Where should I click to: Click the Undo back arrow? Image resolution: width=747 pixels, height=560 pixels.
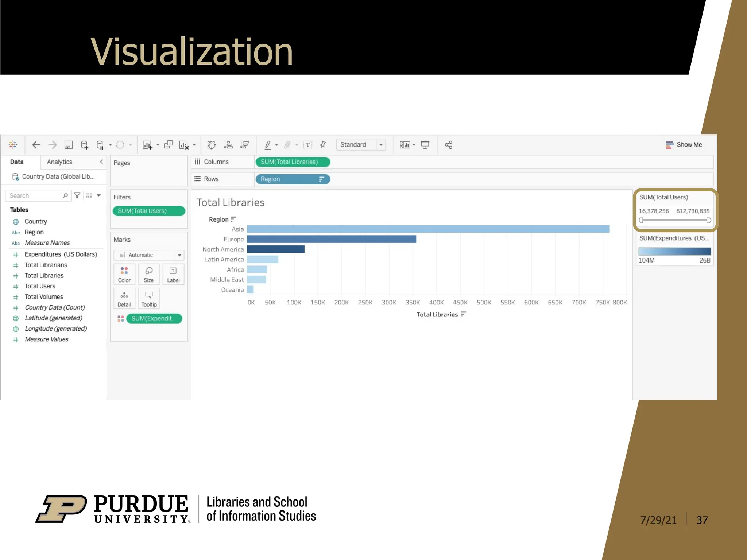coord(36,145)
